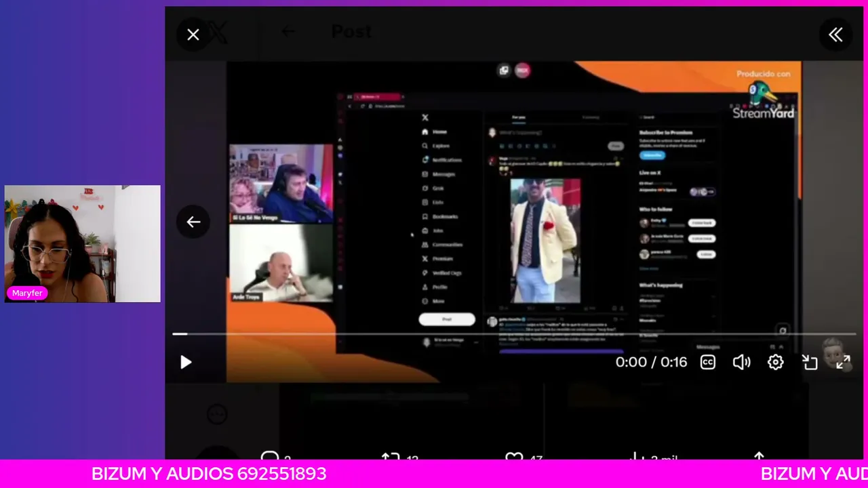
Task: Click the Maryfer webcam thumbnail
Action: 83,244
